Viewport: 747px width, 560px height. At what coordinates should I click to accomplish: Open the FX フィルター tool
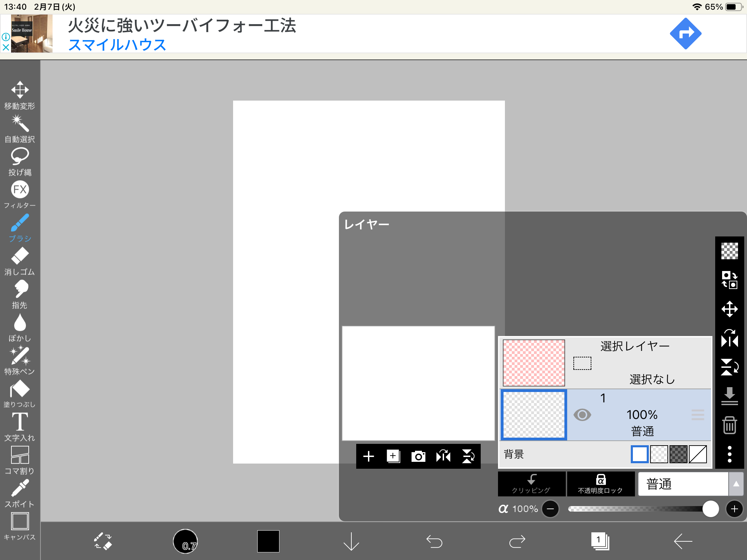coord(20,194)
